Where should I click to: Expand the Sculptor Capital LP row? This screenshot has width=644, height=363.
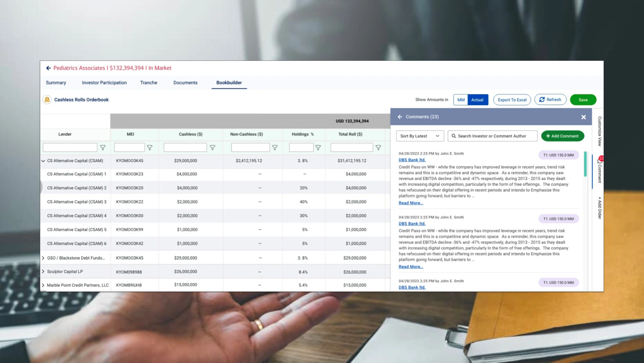43,272
